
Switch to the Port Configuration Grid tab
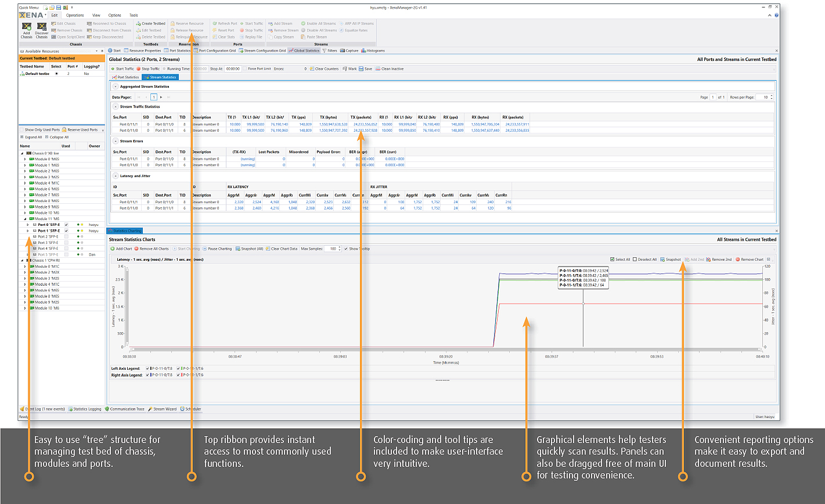point(215,51)
